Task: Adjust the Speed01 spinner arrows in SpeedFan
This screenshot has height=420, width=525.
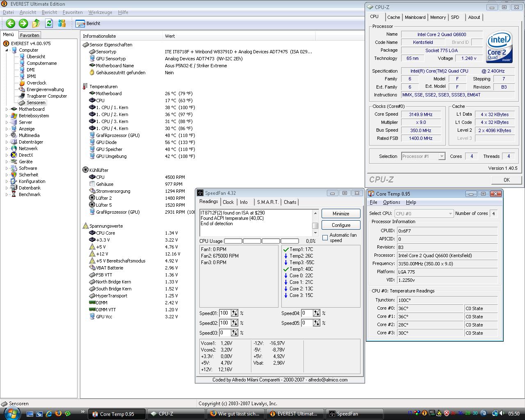Action: pyautogui.click(x=234, y=313)
